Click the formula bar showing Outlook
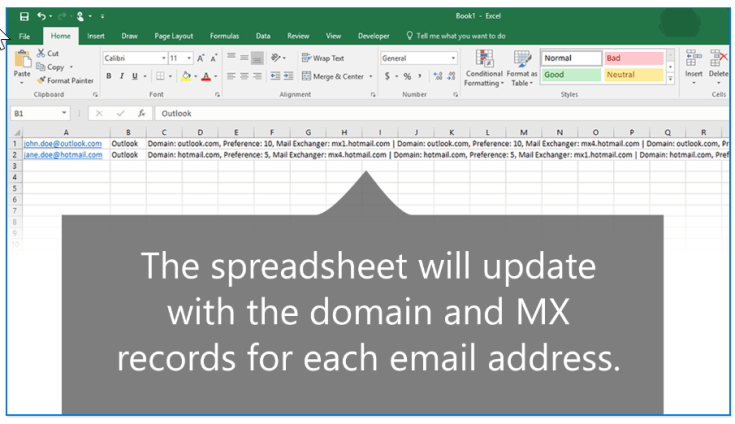 441,113
